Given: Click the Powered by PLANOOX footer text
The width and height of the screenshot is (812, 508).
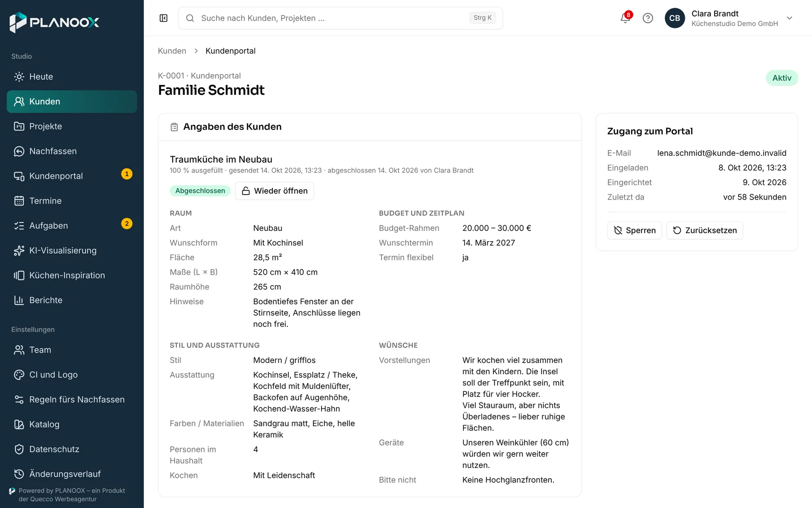Looking at the screenshot, I should pyautogui.click(x=72, y=495).
